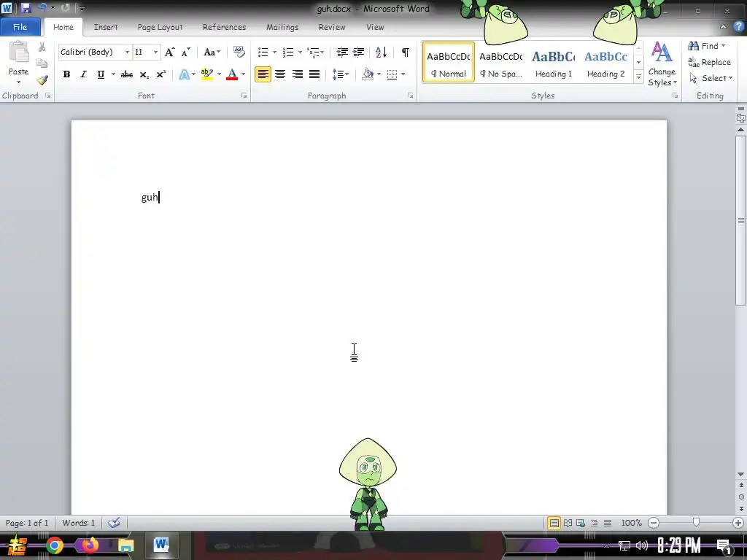Apply the Heading 1 style

554,62
